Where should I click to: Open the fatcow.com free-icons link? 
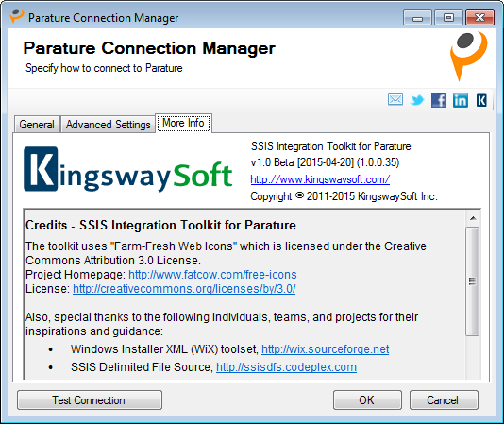[212, 275]
